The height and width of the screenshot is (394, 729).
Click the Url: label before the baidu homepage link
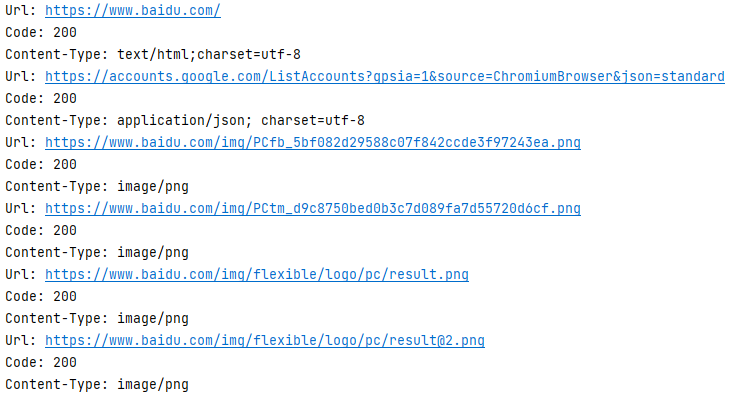coord(21,10)
